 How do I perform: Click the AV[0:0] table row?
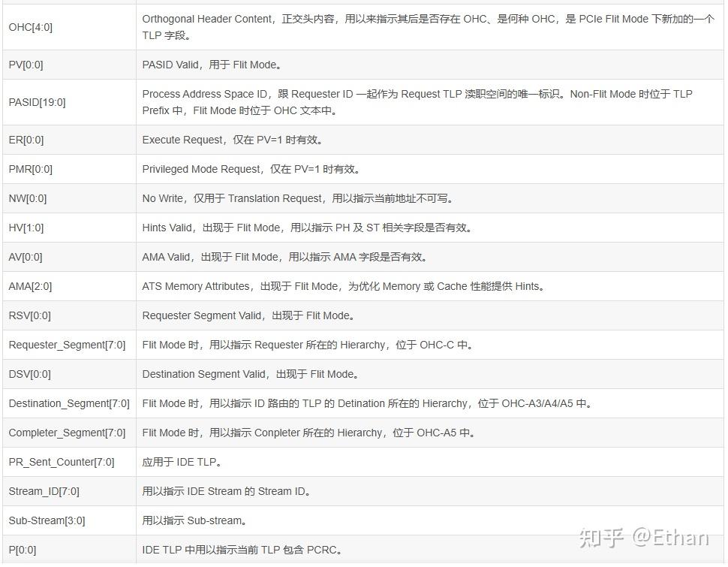300,256
